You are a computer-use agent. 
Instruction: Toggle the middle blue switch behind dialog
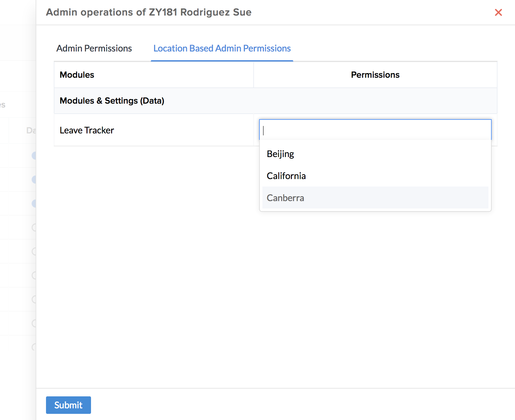click(34, 179)
